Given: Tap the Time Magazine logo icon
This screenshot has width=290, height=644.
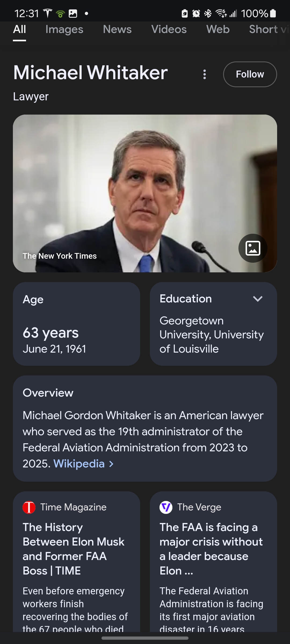Looking at the screenshot, I should [x=29, y=507].
